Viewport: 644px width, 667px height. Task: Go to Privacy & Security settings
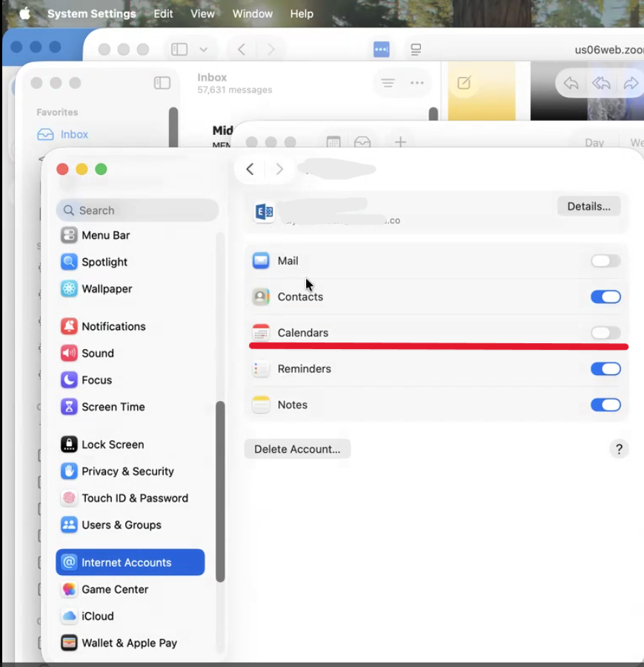[130, 471]
